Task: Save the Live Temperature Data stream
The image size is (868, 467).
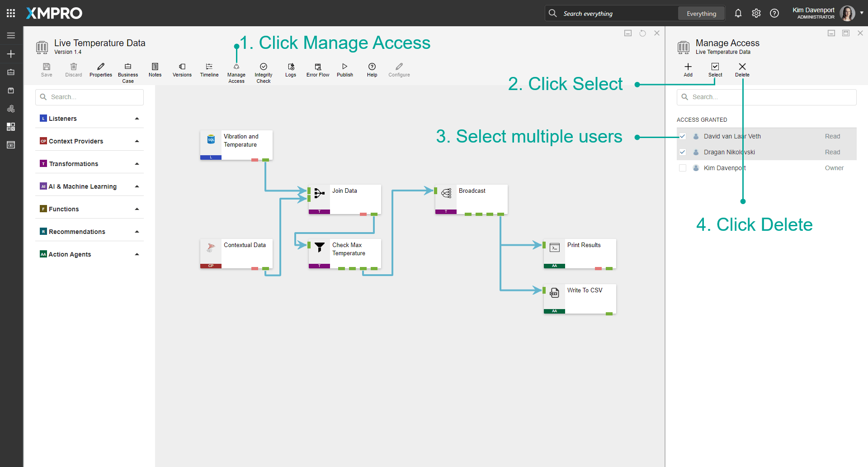Action: pyautogui.click(x=47, y=70)
